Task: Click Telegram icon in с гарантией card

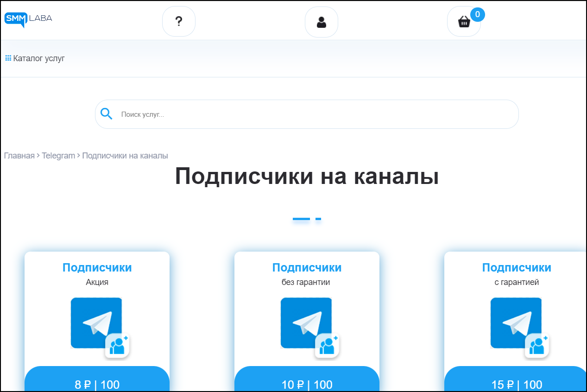Action: [516, 323]
